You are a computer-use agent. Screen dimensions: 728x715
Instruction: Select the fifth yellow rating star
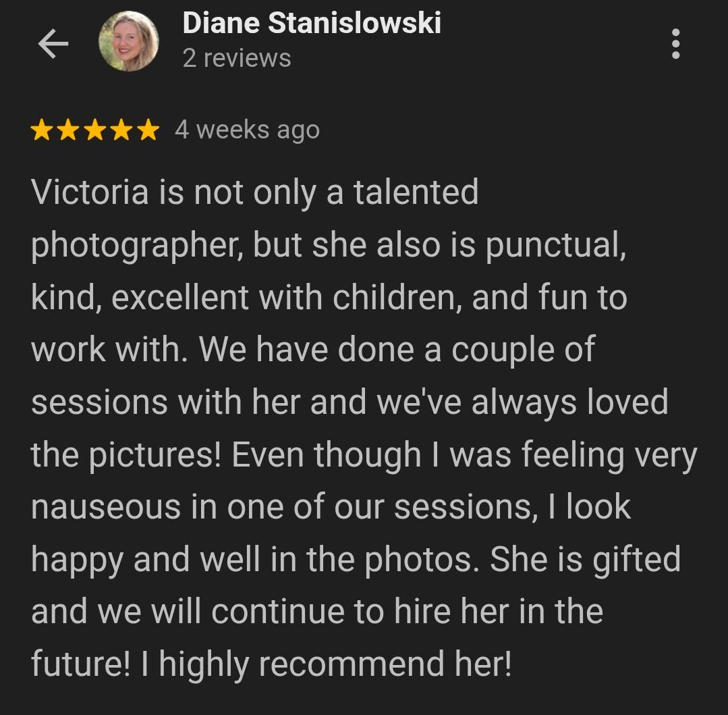[148, 130]
